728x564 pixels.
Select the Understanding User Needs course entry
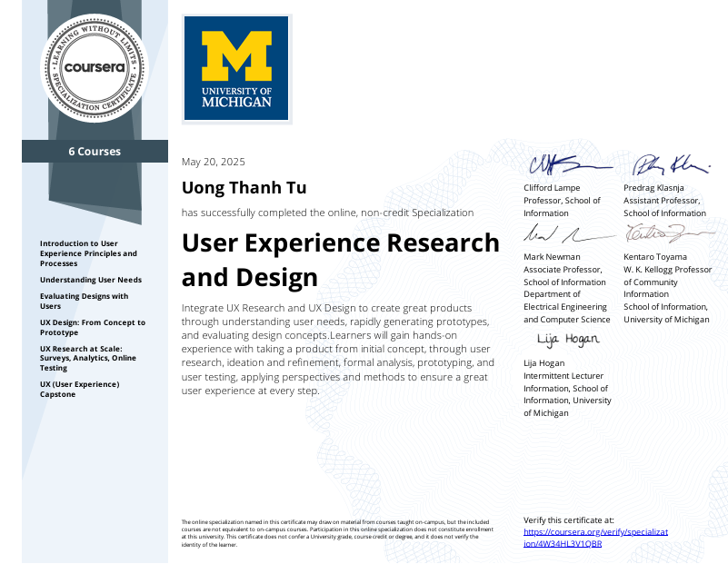(x=91, y=280)
